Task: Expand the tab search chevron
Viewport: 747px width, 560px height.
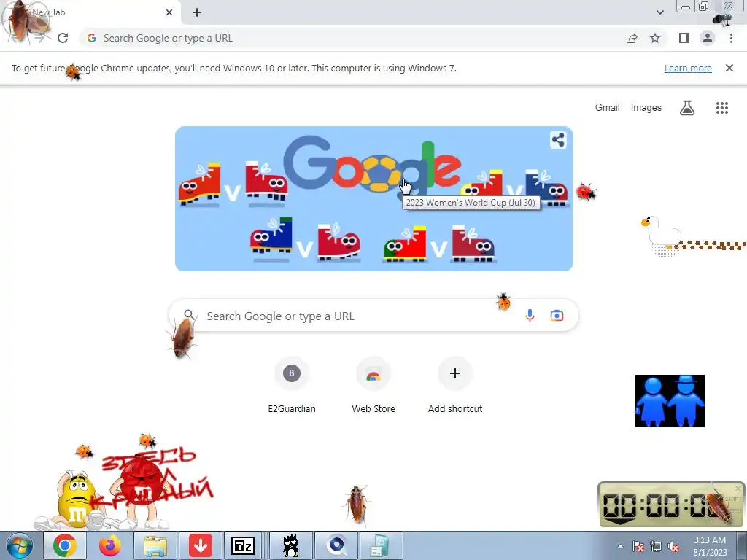Action: 659,12
